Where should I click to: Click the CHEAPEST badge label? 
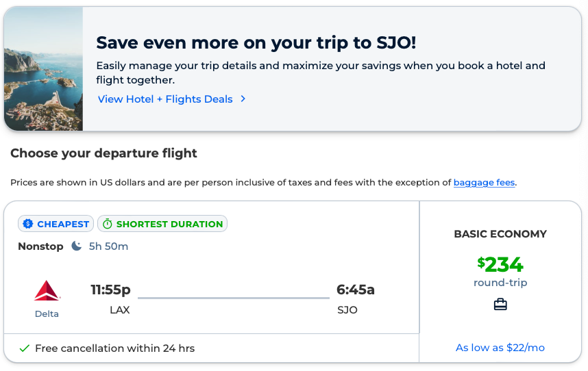coord(63,224)
